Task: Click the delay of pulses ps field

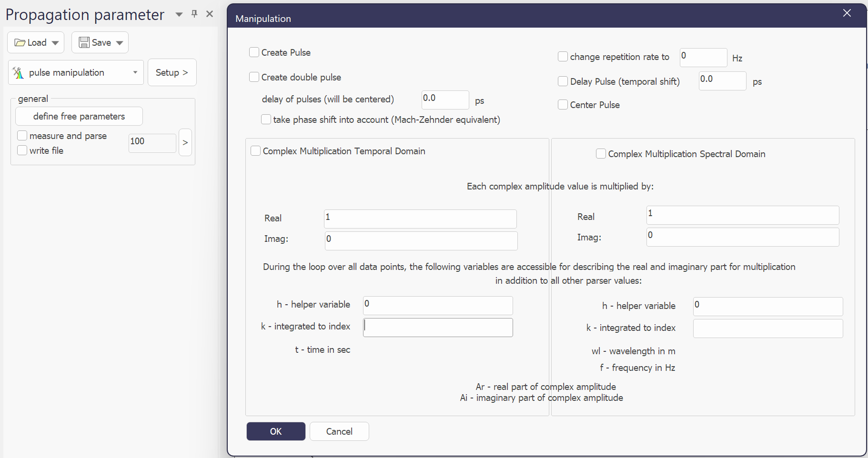Action: pos(445,100)
